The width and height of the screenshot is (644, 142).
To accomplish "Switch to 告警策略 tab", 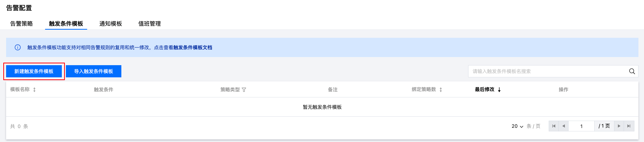I will pyautogui.click(x=22, y=24).
